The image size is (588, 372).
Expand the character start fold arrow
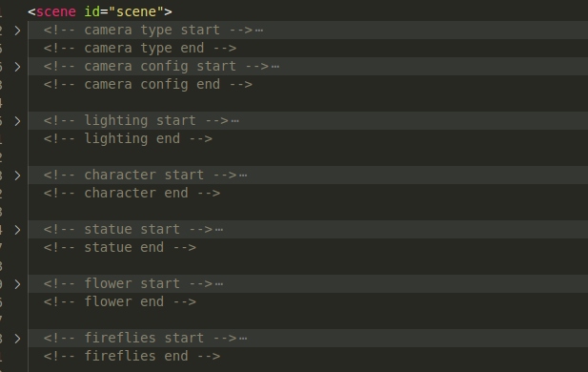point(17,176)
